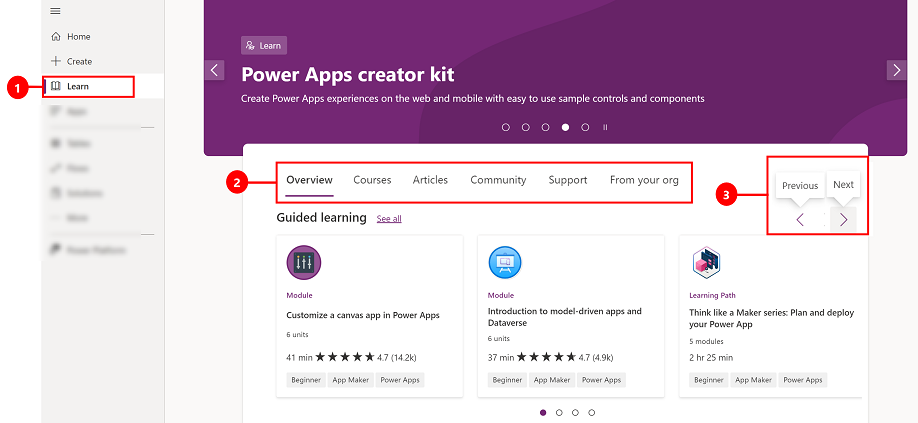Click Beginner tag on model-driven card
The image size is (918, 423).
[508, 380]
